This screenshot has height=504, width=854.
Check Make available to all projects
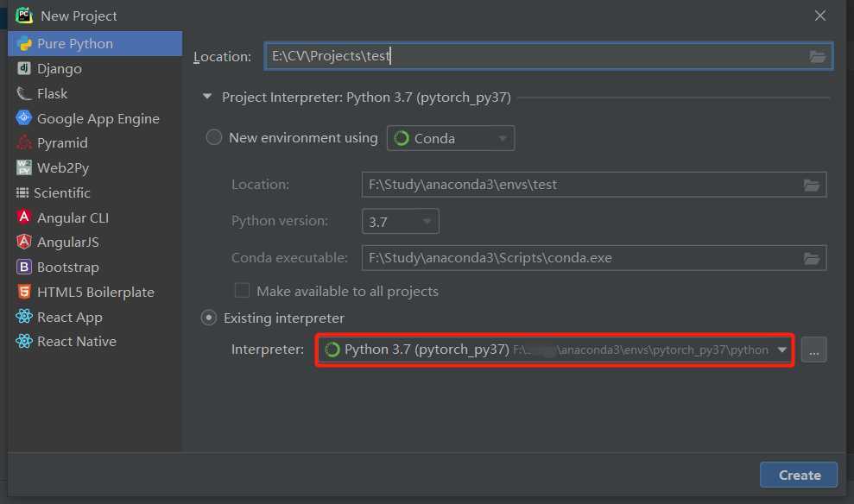click(242, 290)
